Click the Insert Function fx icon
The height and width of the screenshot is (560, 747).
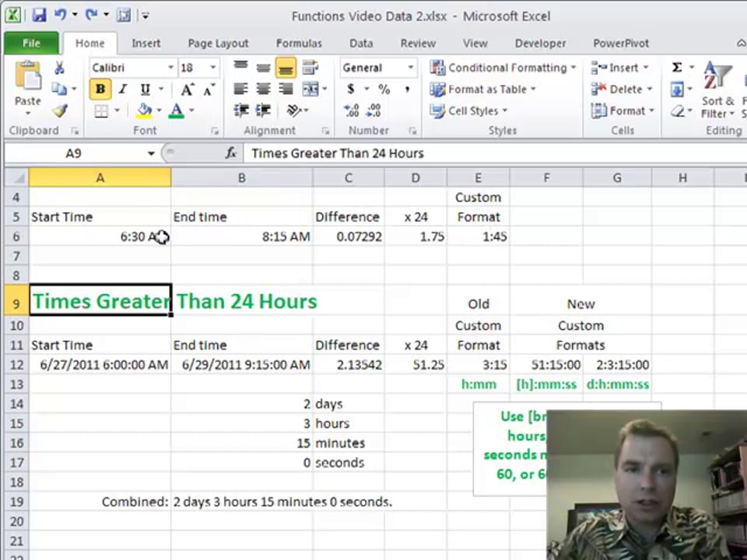231,153
